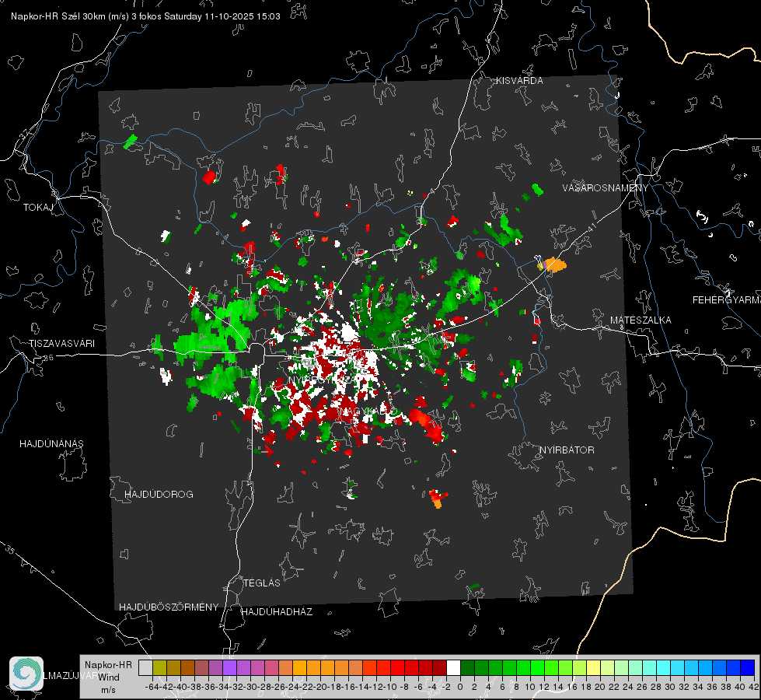Click the TISZAVASVÁRI town label

click(x=61, y=344)
